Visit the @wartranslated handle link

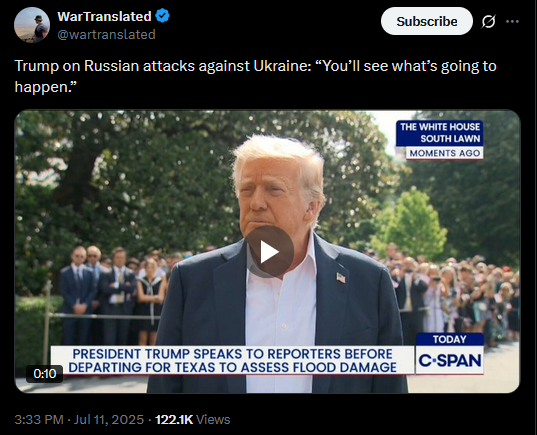pos(106,34)
